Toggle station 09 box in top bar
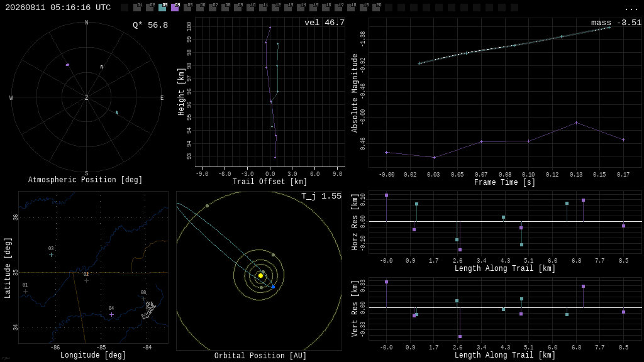This screenshot has width=644, height=362. [238, 8]
